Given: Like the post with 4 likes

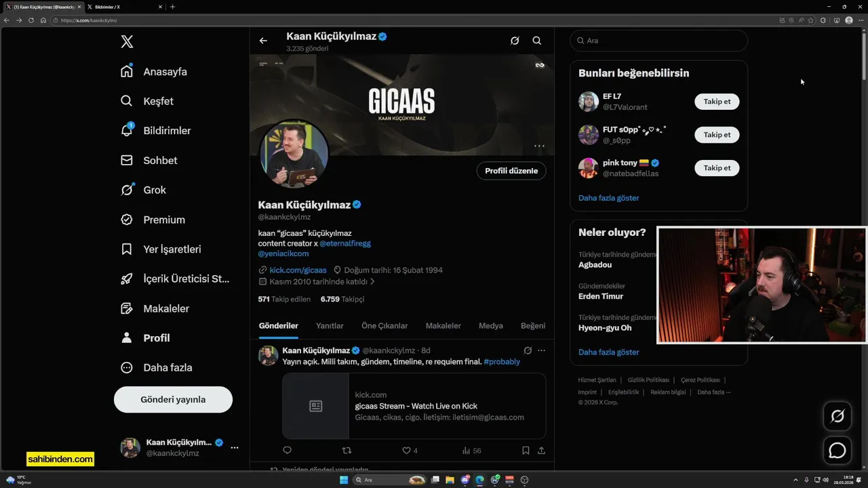Looking at the screenshot, I should pyautogui.click(x=410, y=450).
